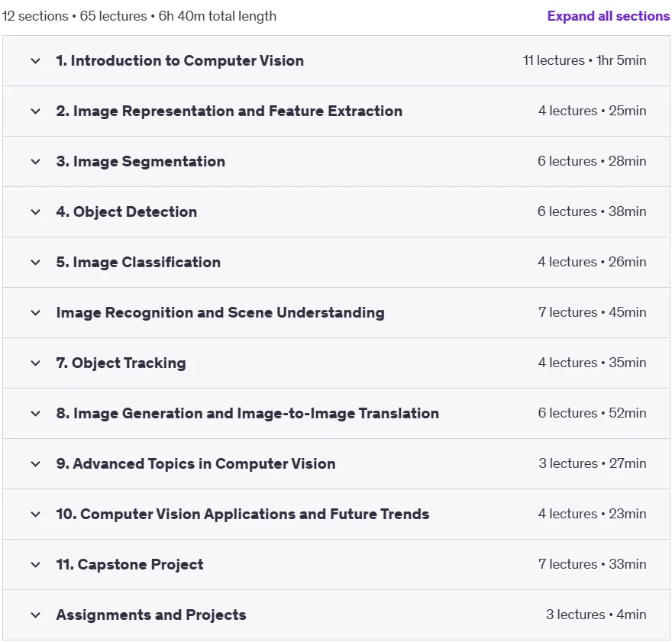The image size is (672, 642).
Task: Toggle chevron for Computer Vision Applications and Future Trends
Action: [x=36, y=515]
